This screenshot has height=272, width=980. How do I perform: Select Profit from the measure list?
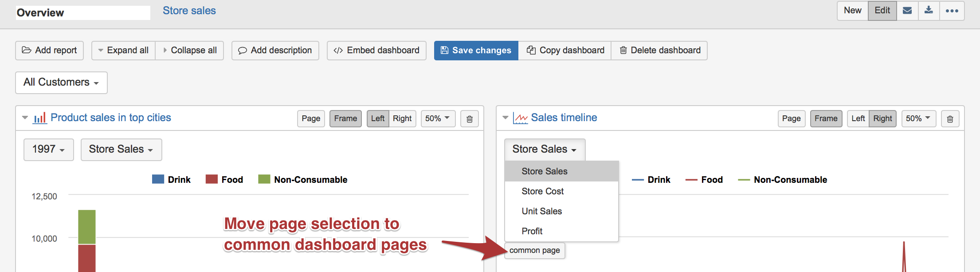coord(561,231)
